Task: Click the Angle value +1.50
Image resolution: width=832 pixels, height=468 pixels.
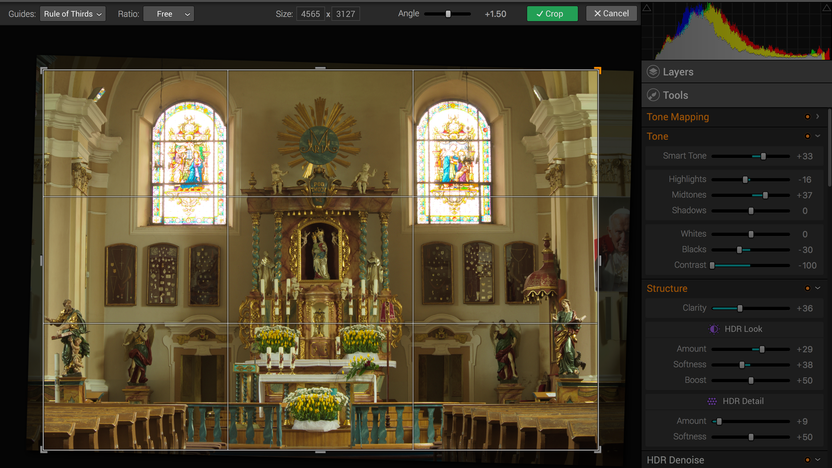Action: click(x=495, y=14)
